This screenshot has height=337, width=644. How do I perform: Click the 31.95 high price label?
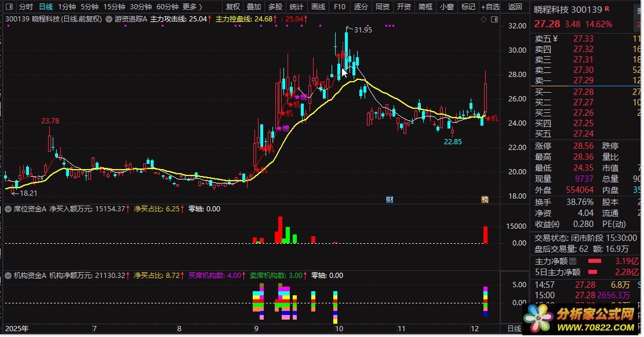point(363,30)
